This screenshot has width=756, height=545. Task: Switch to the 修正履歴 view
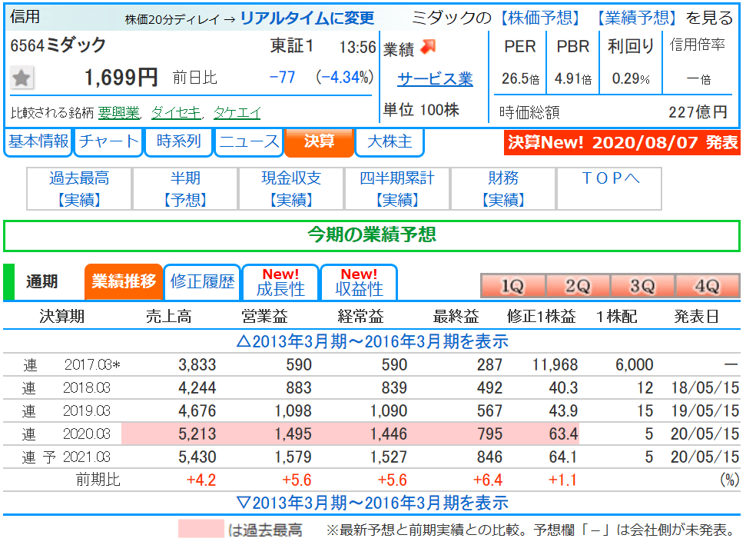[x=201, y=281]
